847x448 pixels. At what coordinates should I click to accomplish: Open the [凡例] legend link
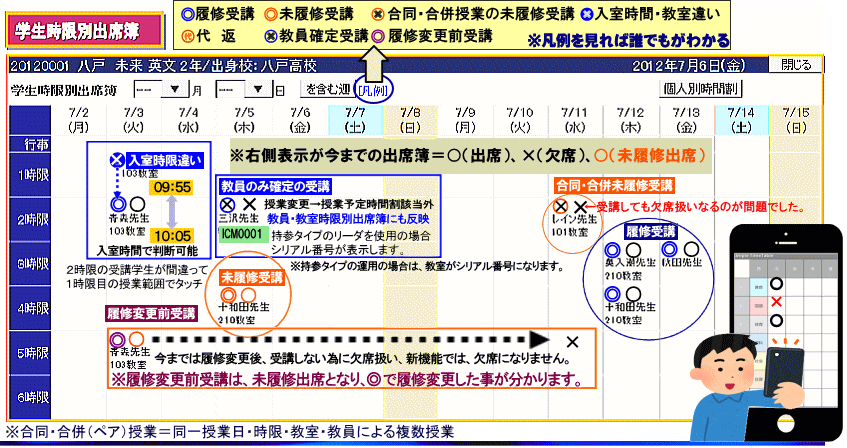[373, 90]
